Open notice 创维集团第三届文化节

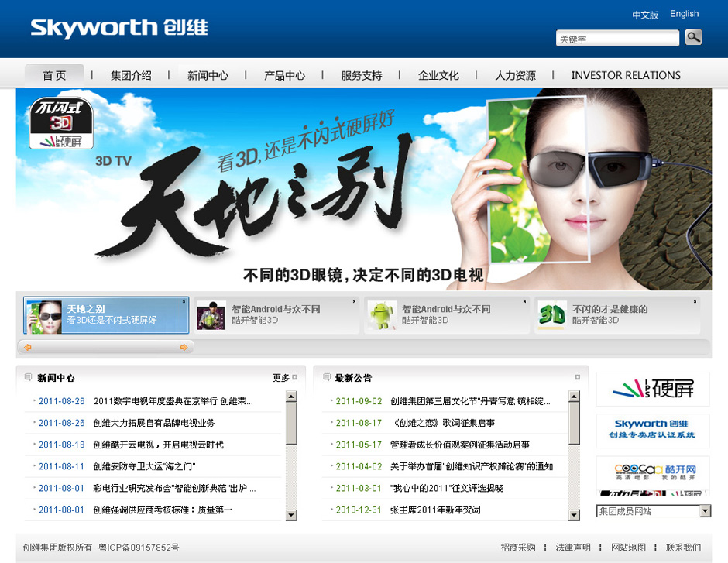[470, 401]
